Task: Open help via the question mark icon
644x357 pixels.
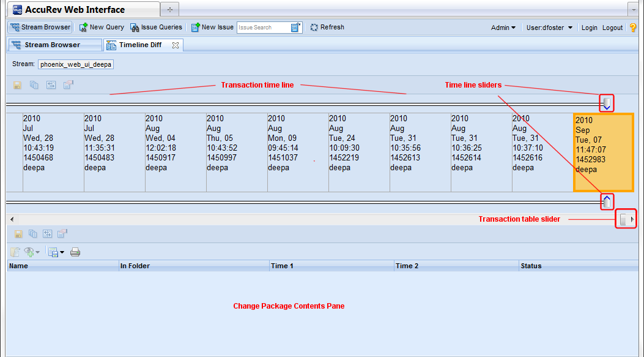Action: tap(633, 28)
